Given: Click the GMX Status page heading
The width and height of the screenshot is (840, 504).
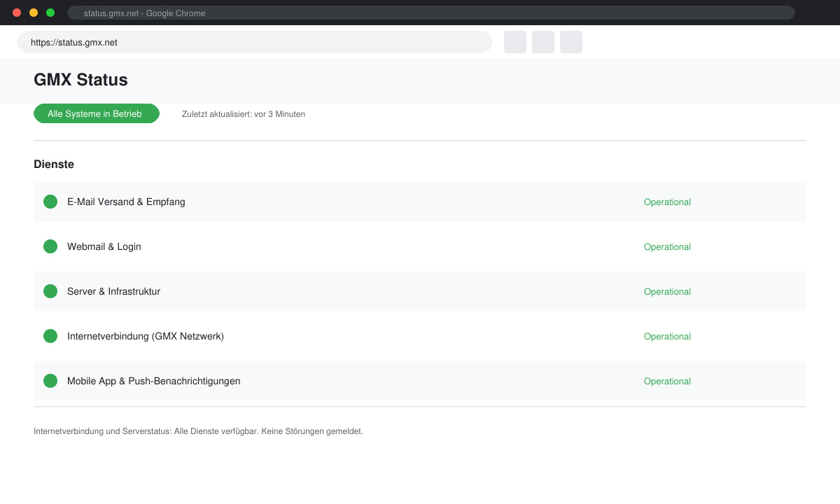Looking at the screenshot, I should coord(80,80).
